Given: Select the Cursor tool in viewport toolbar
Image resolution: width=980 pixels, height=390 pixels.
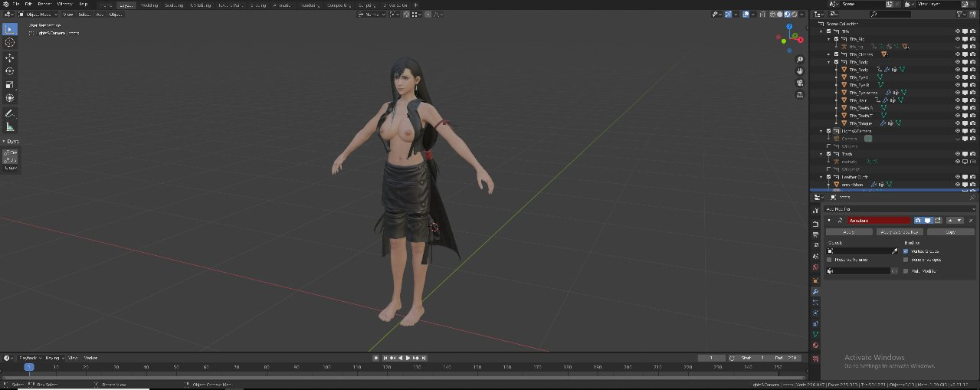Looking at the screenshot, I should point(10,43).
